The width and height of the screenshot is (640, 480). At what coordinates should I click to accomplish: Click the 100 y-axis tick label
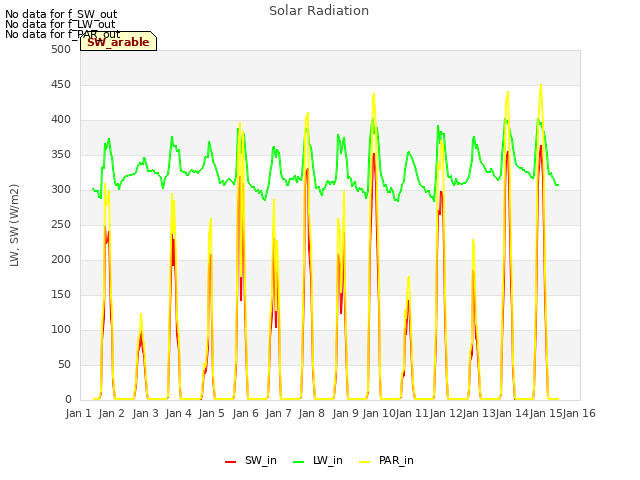click(61, 329)
